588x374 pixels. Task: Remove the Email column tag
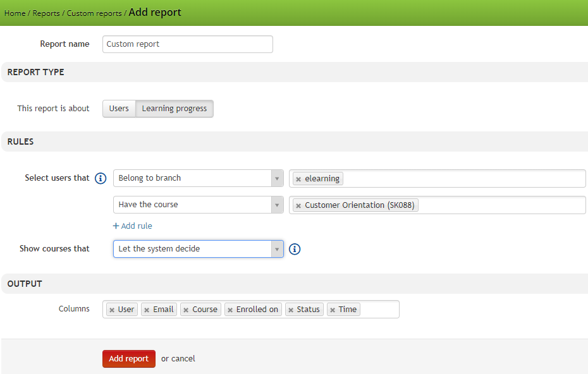point(147,310)
